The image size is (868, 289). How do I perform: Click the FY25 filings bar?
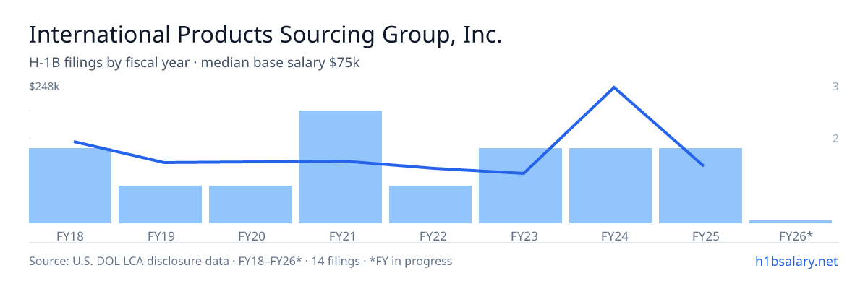click(700, 186)
